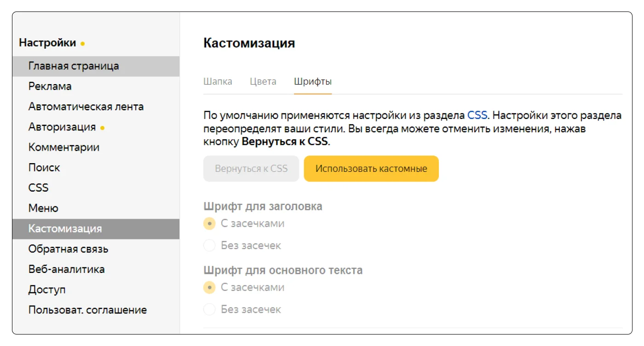Go to the Доступ settings item
The height and width of the screenshot is (346, 644).
(x=47, y=289)
